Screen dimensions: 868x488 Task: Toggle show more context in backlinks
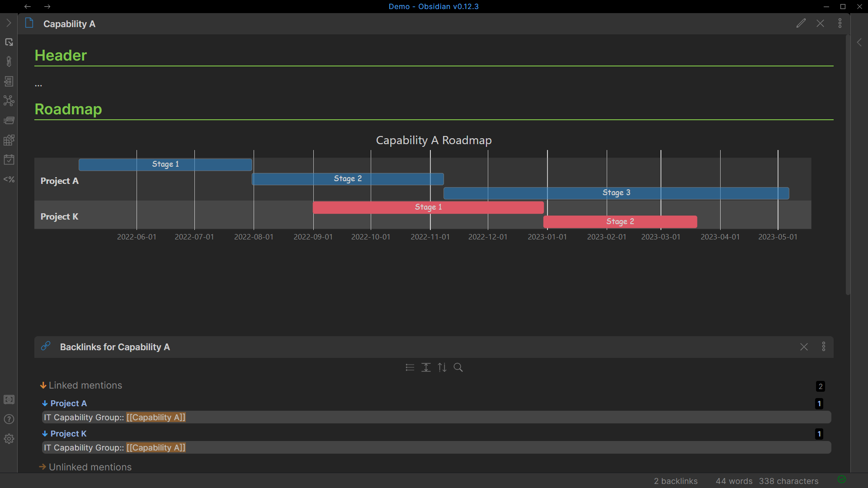426,367
